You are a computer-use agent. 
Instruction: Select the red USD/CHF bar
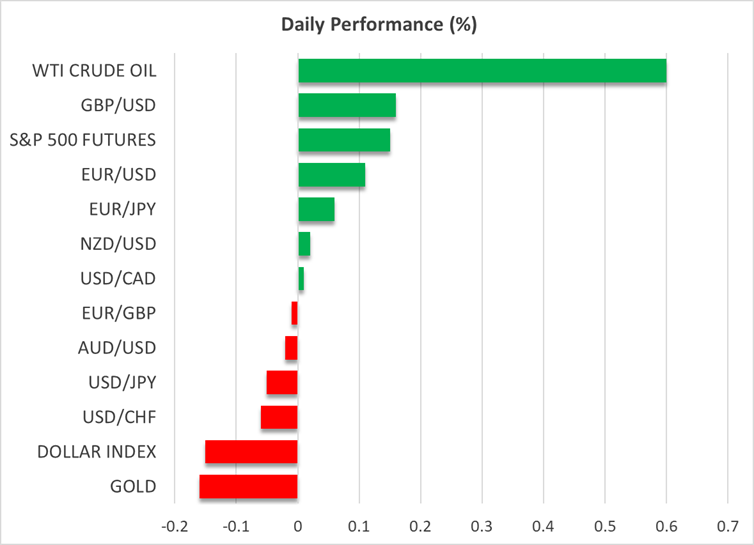[x=279, y=417]
